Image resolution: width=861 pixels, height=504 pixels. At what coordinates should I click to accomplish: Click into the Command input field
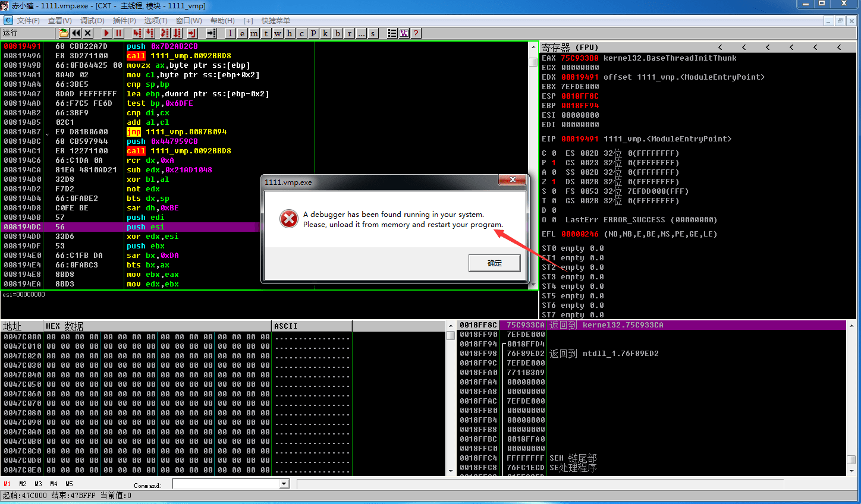click(226, 484)
